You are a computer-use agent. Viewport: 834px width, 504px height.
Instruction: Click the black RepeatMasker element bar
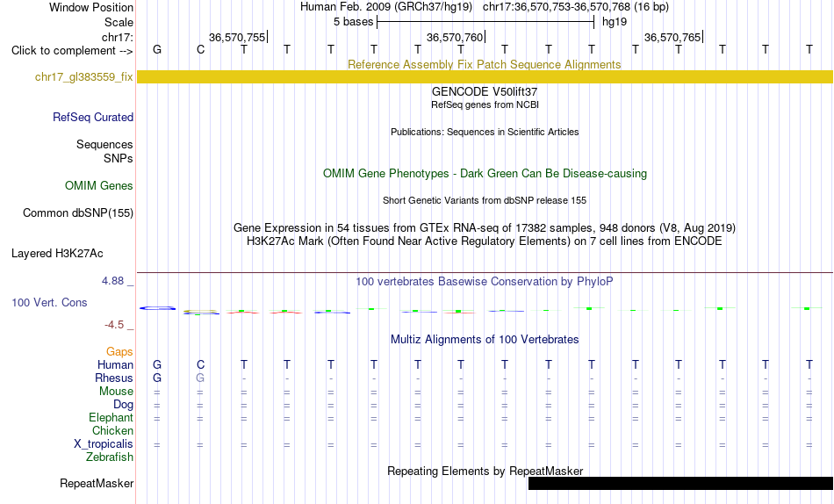click(x=680, y=483)
